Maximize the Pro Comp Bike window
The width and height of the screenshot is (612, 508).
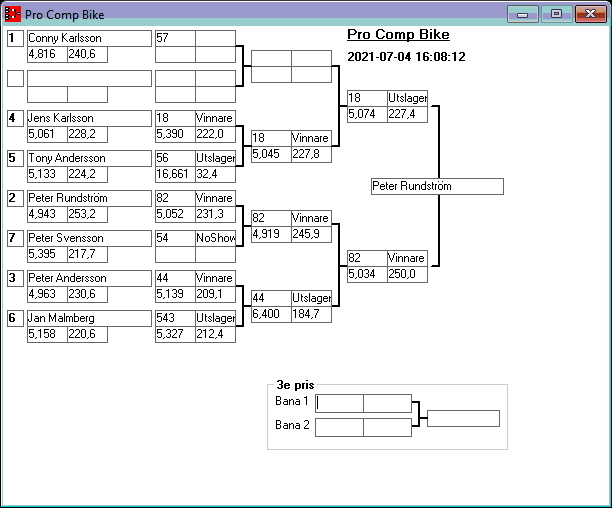point(555,14)
